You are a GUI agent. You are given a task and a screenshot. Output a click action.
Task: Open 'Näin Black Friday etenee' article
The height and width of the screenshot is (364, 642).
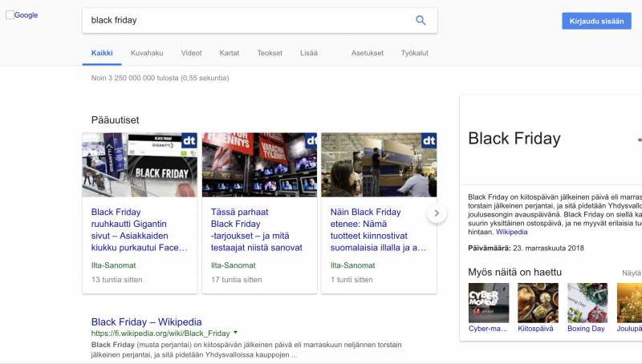(378, 230)
